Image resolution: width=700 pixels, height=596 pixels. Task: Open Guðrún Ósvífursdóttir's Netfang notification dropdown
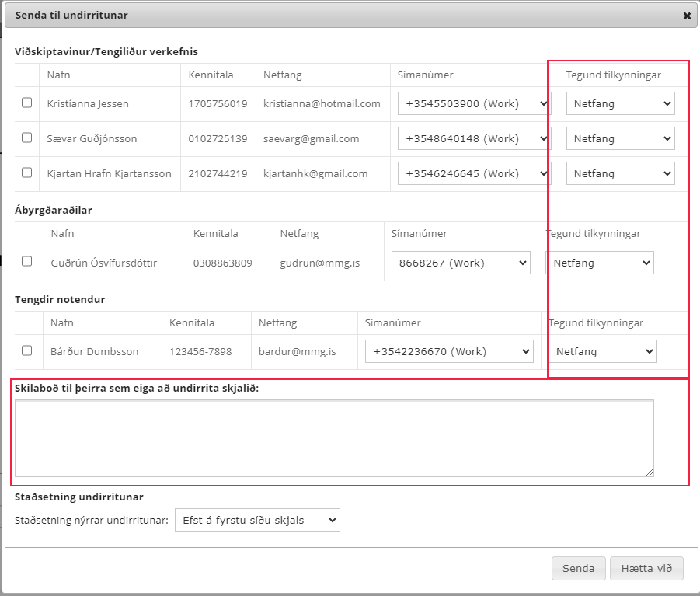point(600,263)
